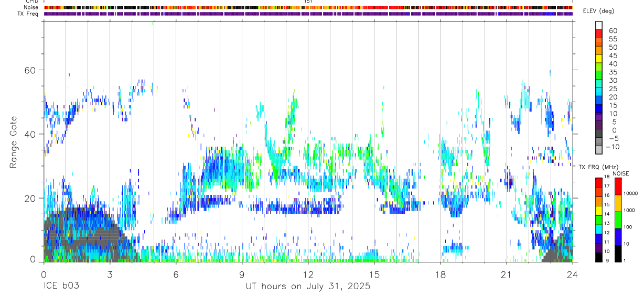Click the '60' tick on the Range Gate axis
The width and height of the screenshot is (644, 297).
click(x=30, y=70)
